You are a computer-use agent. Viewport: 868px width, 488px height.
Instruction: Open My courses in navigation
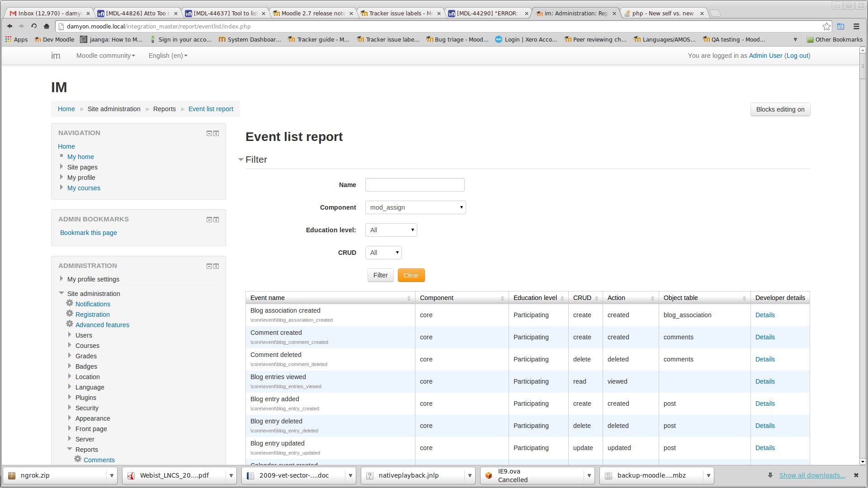tap(84, 188)
